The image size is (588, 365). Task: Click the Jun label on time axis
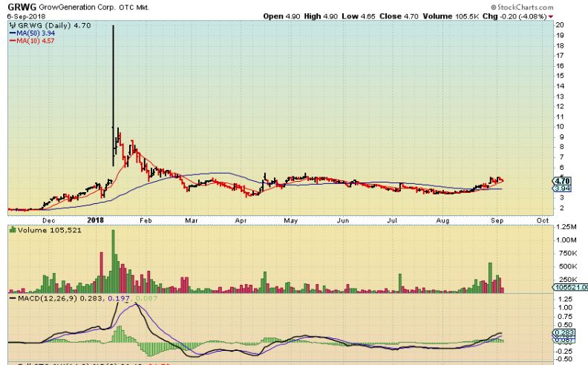pyautogui.click(x=343, y=221)
